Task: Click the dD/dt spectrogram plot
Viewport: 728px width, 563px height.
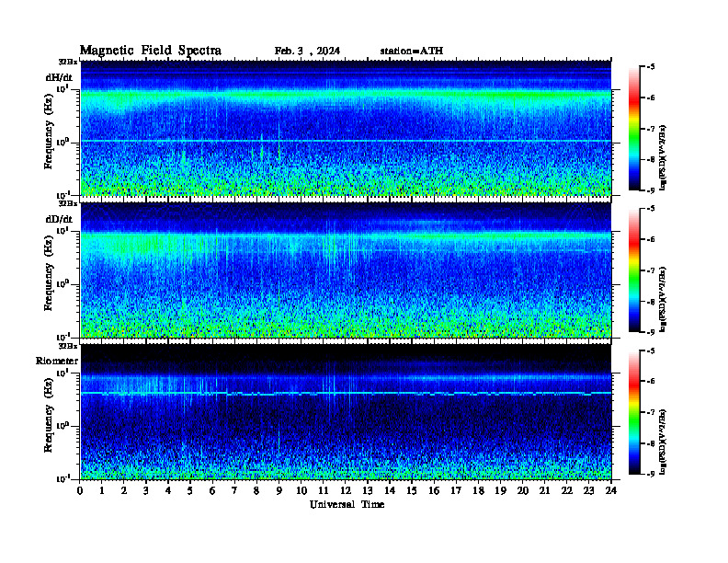Action: [x=346, y=270]
